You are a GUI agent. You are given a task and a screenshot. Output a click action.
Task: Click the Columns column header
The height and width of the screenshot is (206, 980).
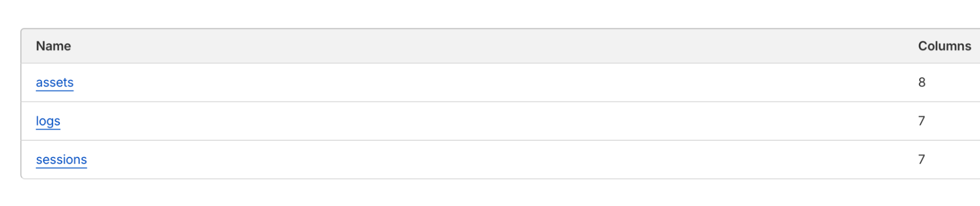(944, 46)
